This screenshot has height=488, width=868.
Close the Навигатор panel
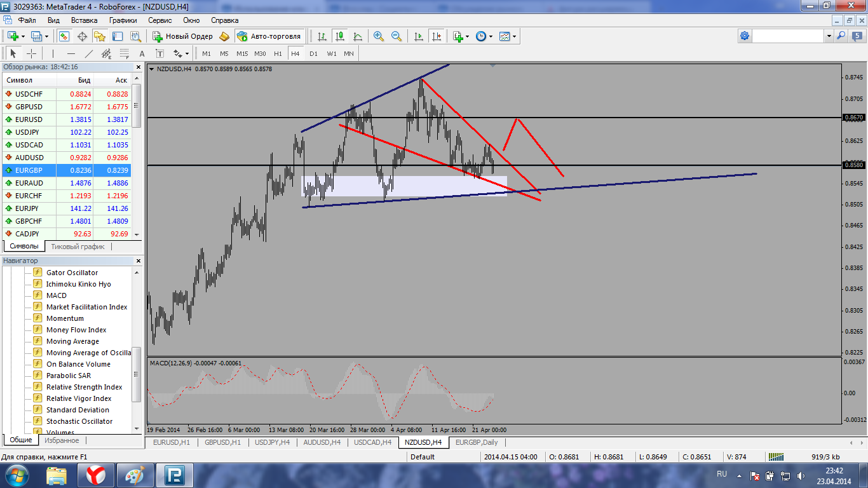click(x=139, y=261)
